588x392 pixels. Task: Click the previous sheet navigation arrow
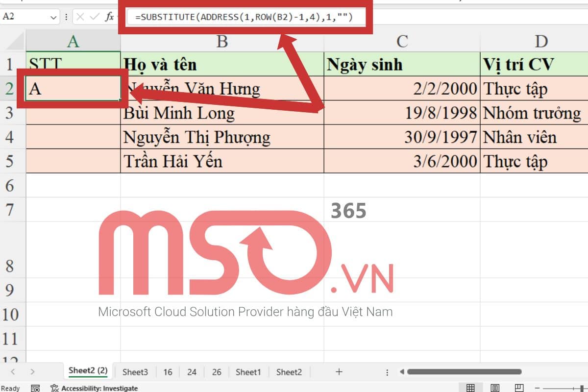tap(13, 372)
